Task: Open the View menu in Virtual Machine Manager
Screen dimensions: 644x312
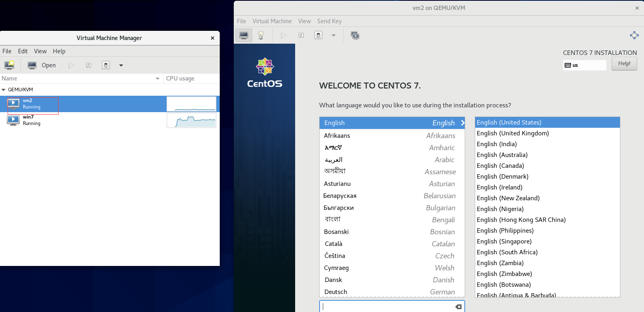Action: (40, 51)
